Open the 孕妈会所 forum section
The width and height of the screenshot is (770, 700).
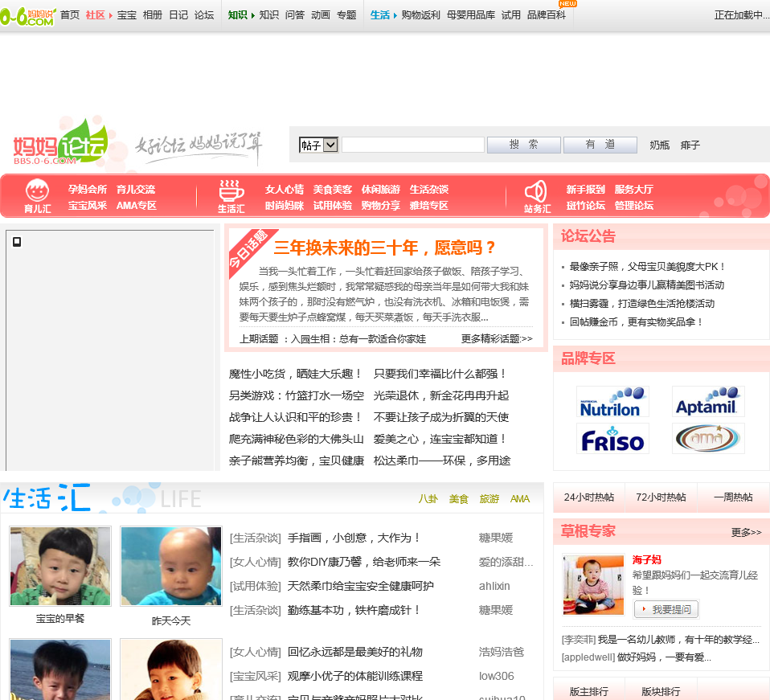click(x=88, y=190)
